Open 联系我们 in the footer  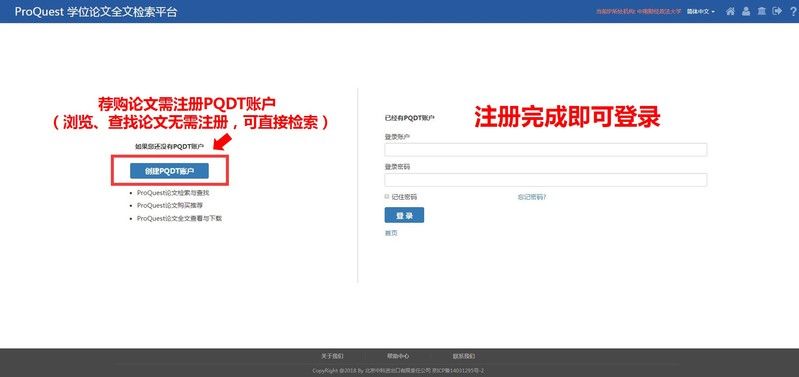(x=464, y=356)
